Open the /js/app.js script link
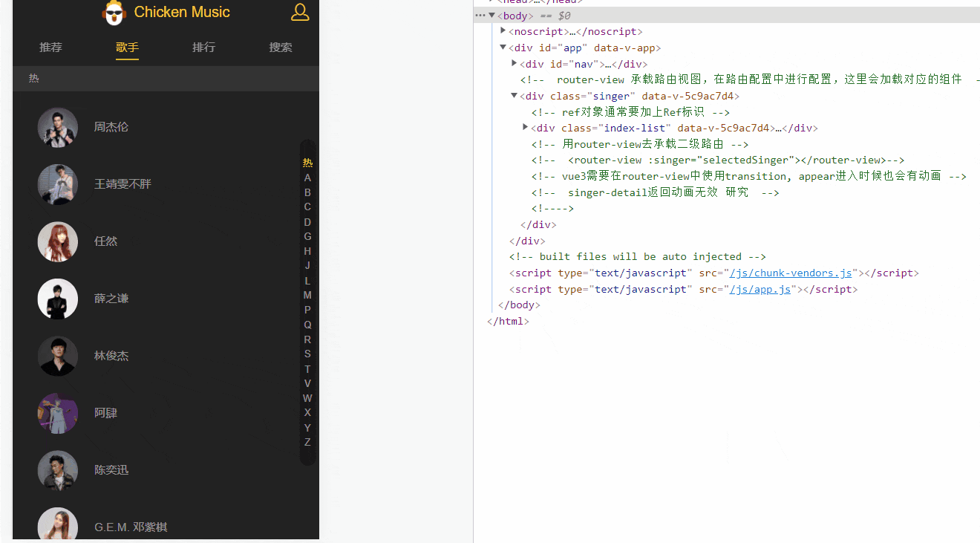980x543 pixels. [x=760, y=289]
